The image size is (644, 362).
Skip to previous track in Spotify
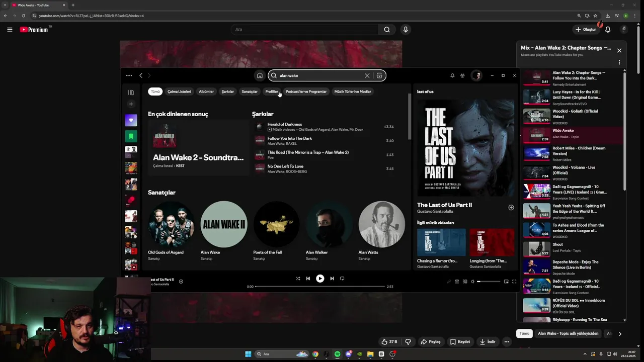[x=308, y=279]
